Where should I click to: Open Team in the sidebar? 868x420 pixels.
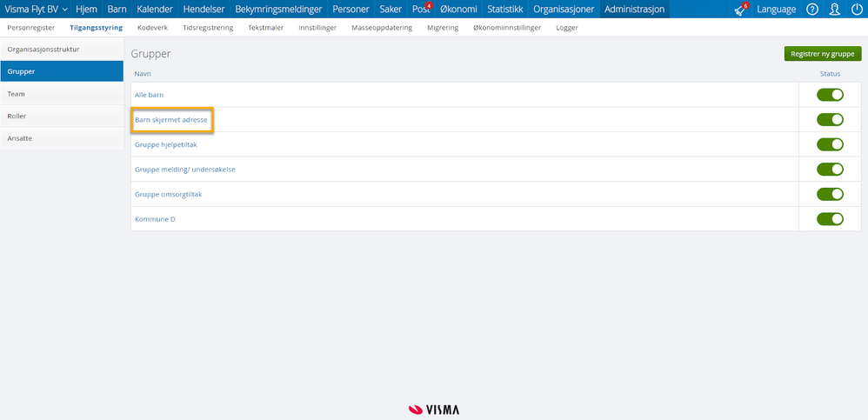click(62, 94)
